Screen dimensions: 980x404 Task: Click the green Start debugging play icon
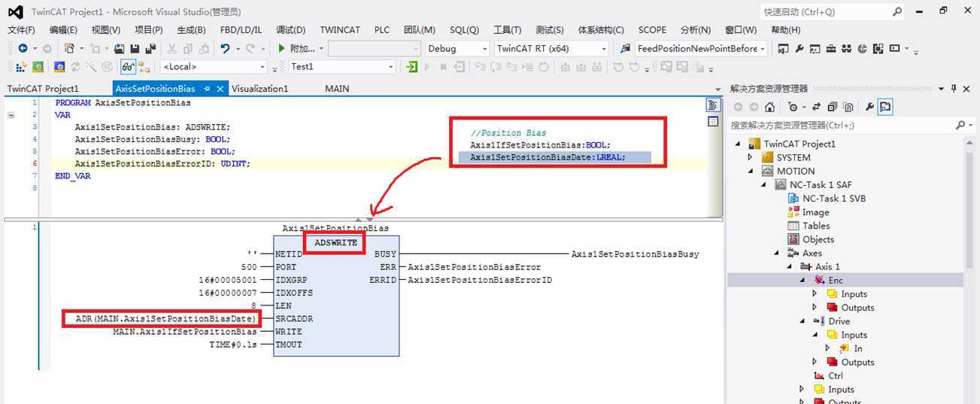pyautogui.click(x=281, y=48)
